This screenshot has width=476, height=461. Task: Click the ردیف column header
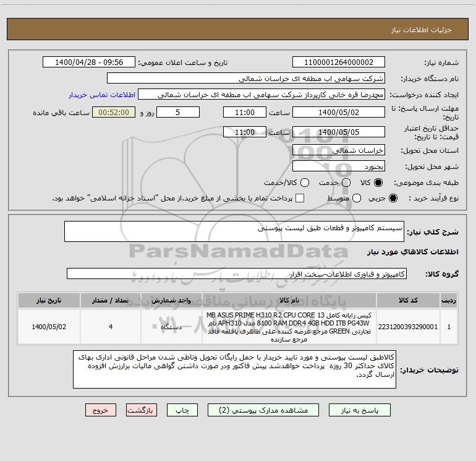pyautogui.click(x=449, y=300)
